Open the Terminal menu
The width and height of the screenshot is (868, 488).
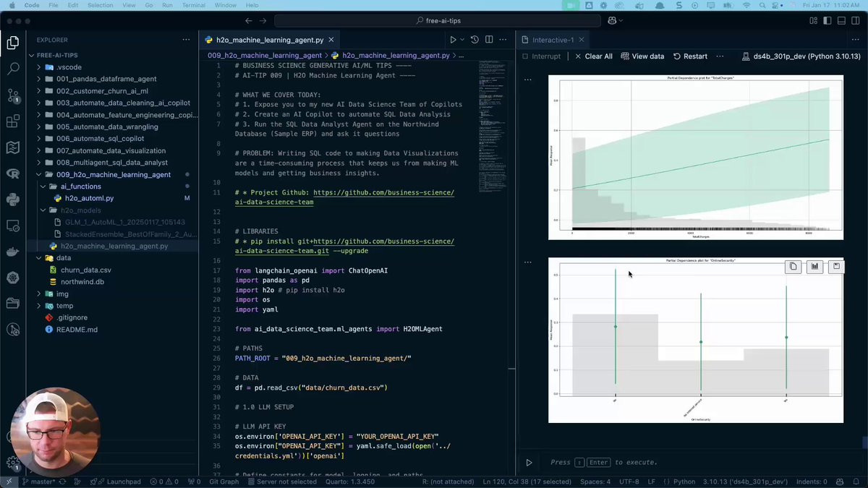[x=193, y=5]
